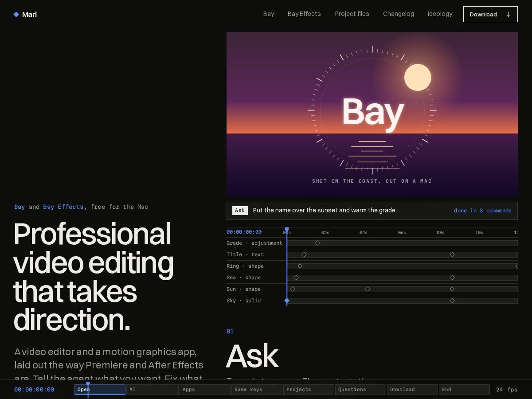Click the timeline playhead handle at 00s
Screen dimensions: 532x399
tap(287, 230)
